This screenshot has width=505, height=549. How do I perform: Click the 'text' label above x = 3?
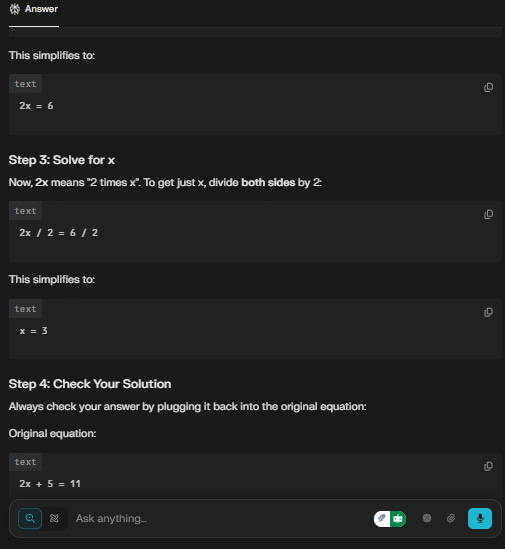(25, 309)
